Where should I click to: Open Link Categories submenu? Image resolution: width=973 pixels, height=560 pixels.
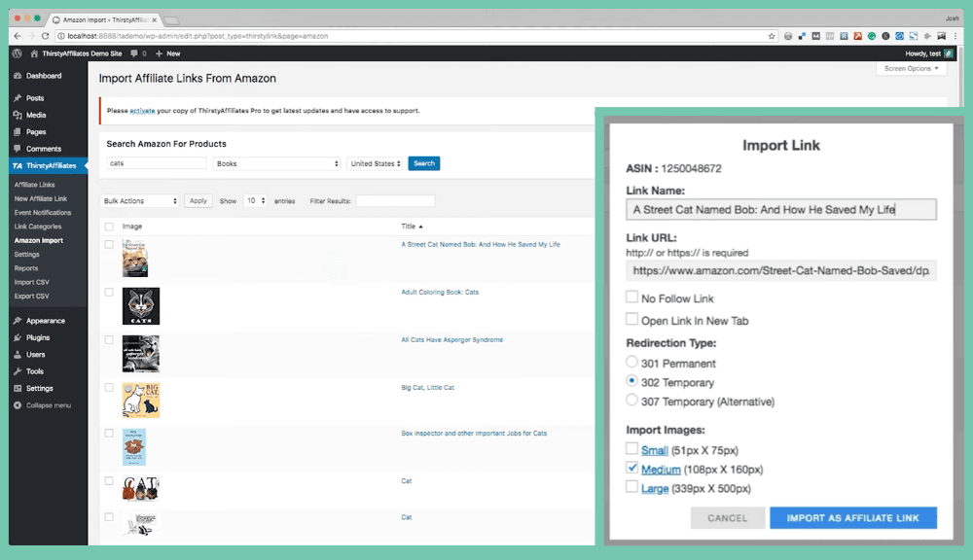(37, 227)
